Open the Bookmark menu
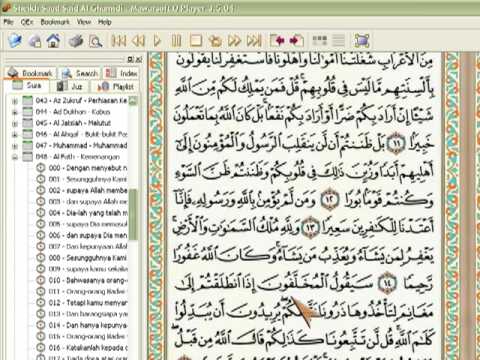The width and height of the screenshot is (480, 360). tap(55, 22)
